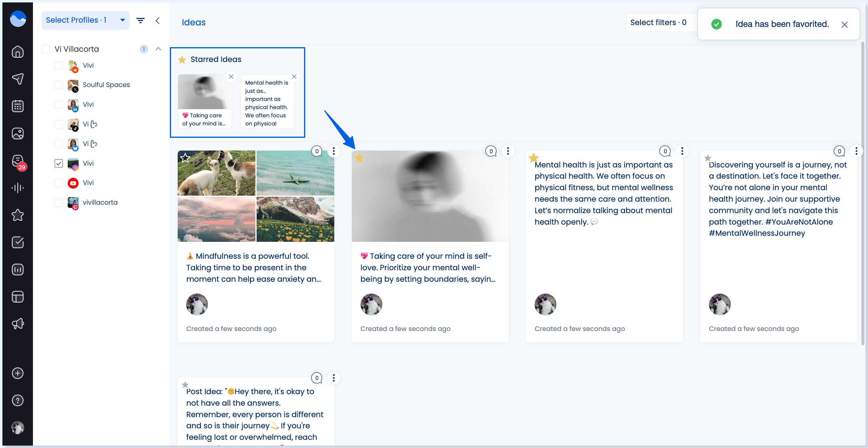Open the analytics chart icon in sidebar
The image size is (868, 448).
pos(18,270)
